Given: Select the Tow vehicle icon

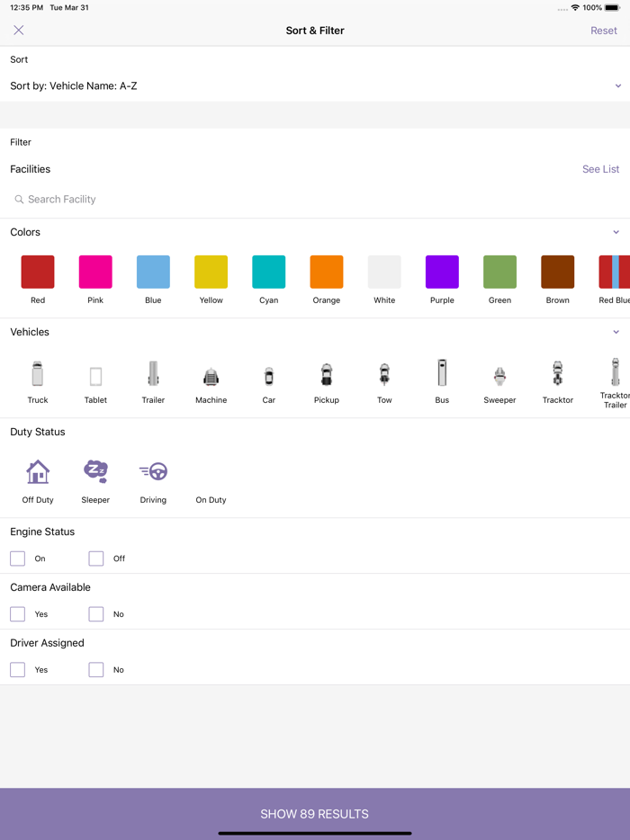Looking at the screenshot, I should 384,374.
